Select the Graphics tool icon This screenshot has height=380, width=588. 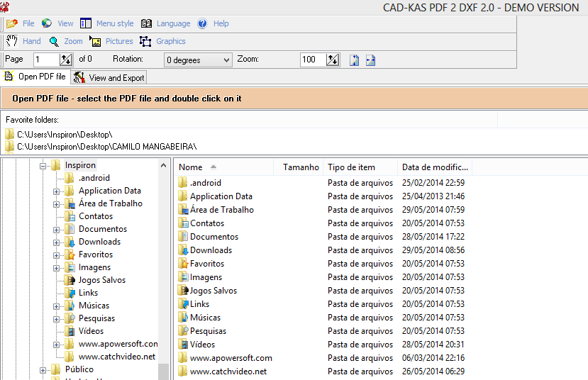click(145, 41)
